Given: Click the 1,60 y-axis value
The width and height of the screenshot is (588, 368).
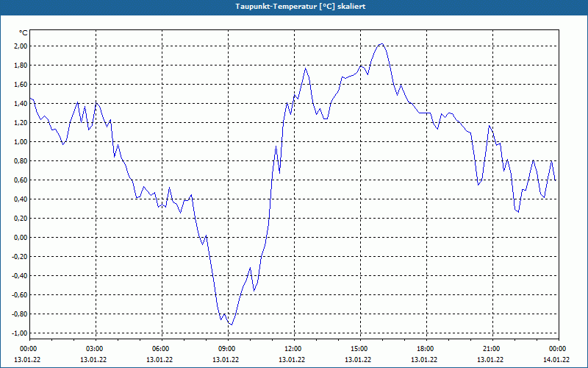Looking at the screenshot, I should coord(20,85).
